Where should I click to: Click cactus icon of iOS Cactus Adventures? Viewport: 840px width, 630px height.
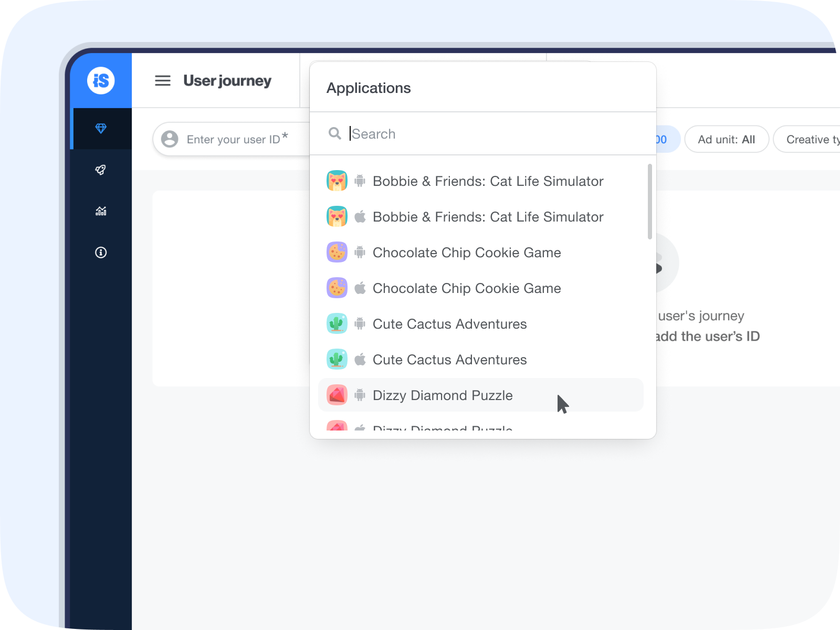[337, 359]
